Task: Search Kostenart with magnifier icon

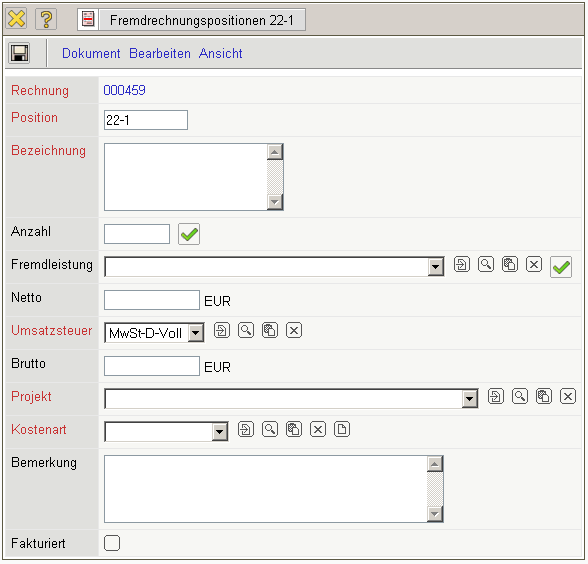Action: pyautogui.click(x=270, y=429)
